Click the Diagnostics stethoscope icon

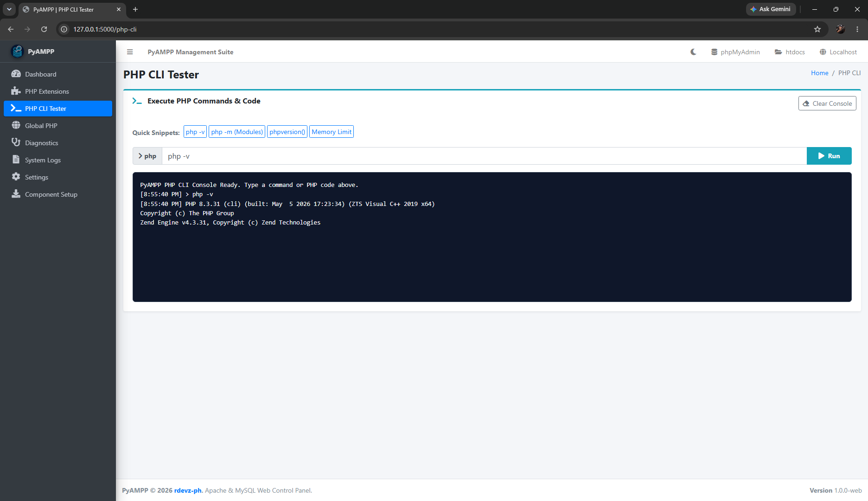16,142
